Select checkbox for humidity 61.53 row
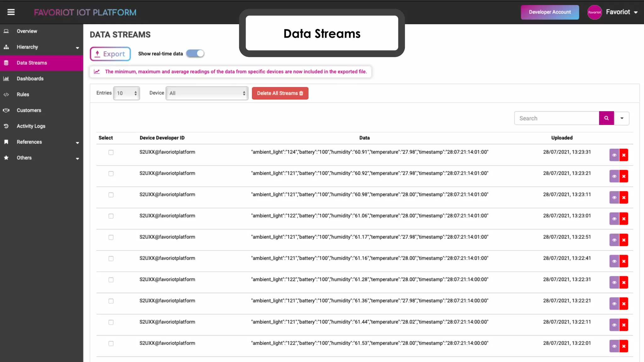Viewport: 644px width, 362px height. coord(111,343)
